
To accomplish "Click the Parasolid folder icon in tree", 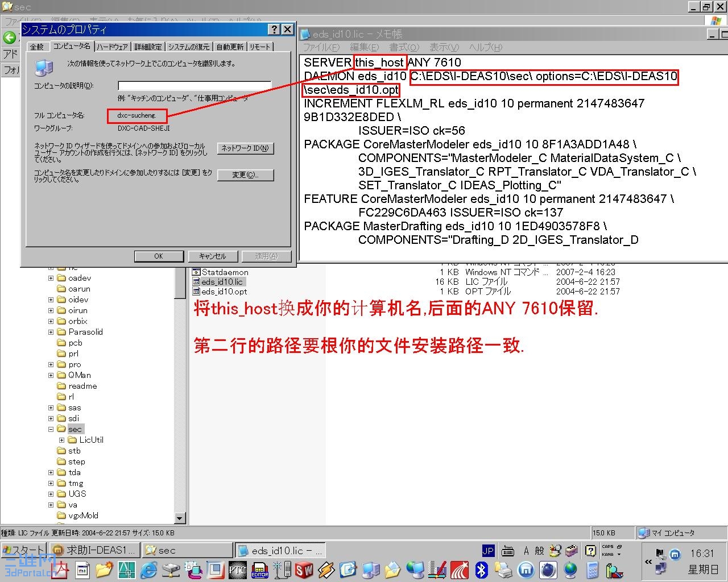I will (x=62, y=332).
